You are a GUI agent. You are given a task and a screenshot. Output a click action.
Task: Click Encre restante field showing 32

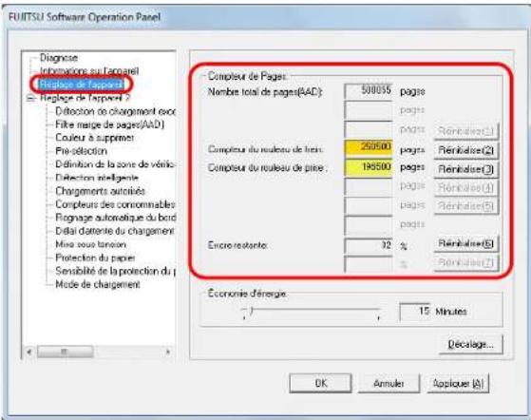tap(369, 245)
